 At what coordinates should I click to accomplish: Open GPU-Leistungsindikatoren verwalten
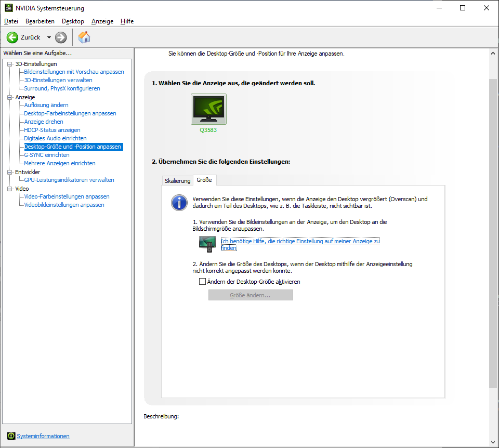[x=69, y=180]
